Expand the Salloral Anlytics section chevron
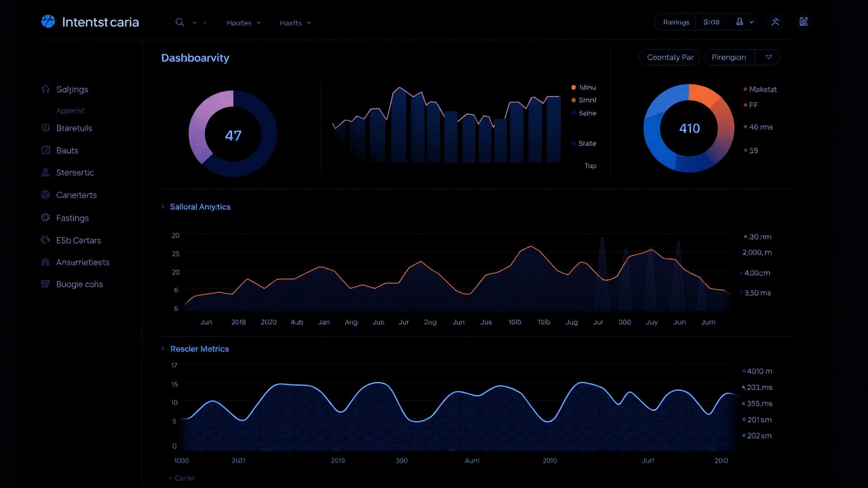868x488 pixels. point(163,207)
